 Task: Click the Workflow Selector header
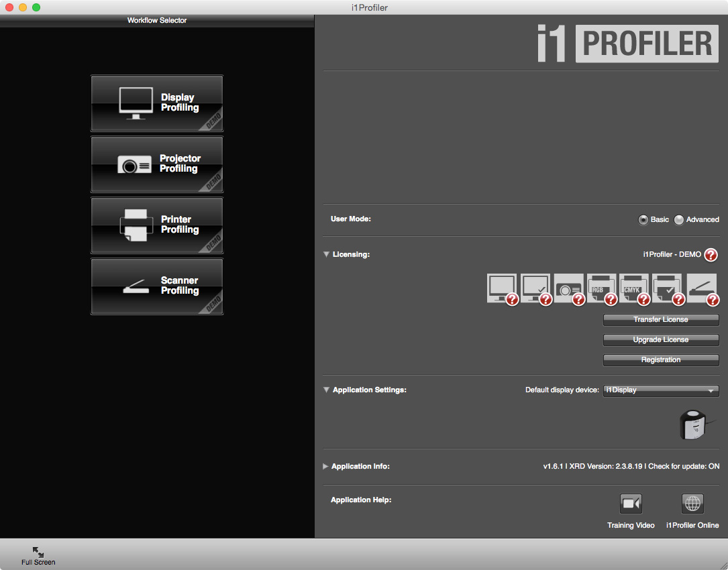click(x=157, y=20)
